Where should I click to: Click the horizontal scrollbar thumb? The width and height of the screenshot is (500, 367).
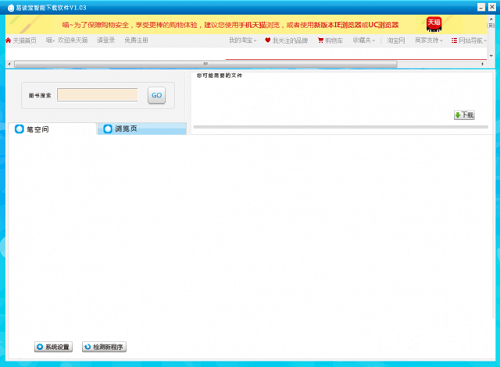[206, 64]
